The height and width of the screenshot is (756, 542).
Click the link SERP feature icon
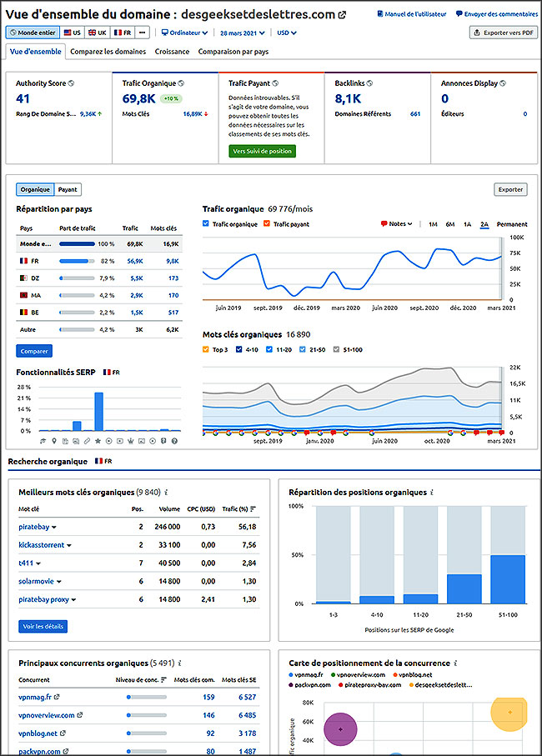click(87, 441)
